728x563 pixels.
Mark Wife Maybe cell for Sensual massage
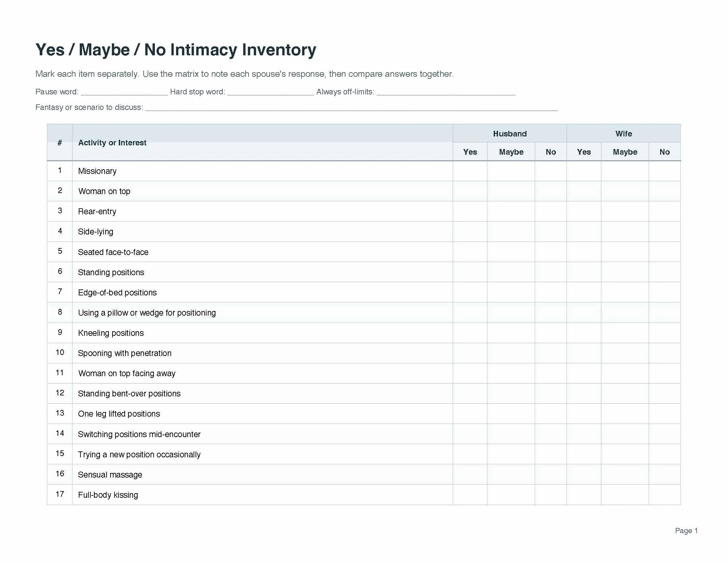pyautogui.click(x=625, y=474)
